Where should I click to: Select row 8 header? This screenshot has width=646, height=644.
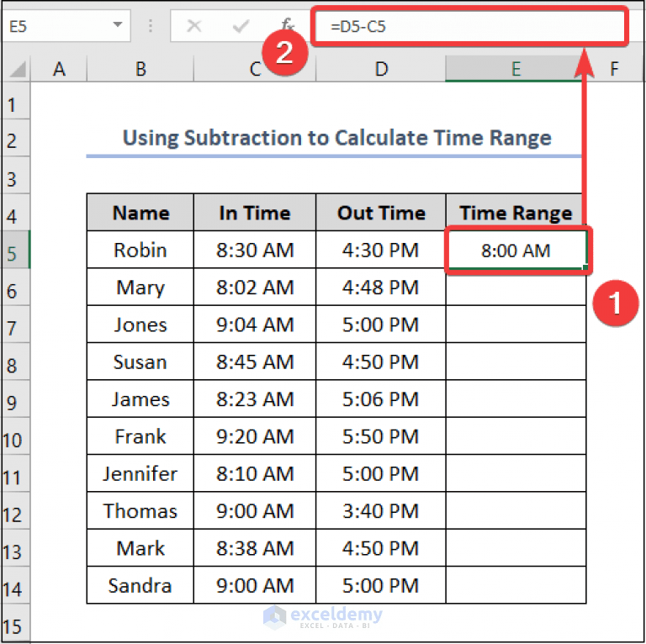click(16, 362)
